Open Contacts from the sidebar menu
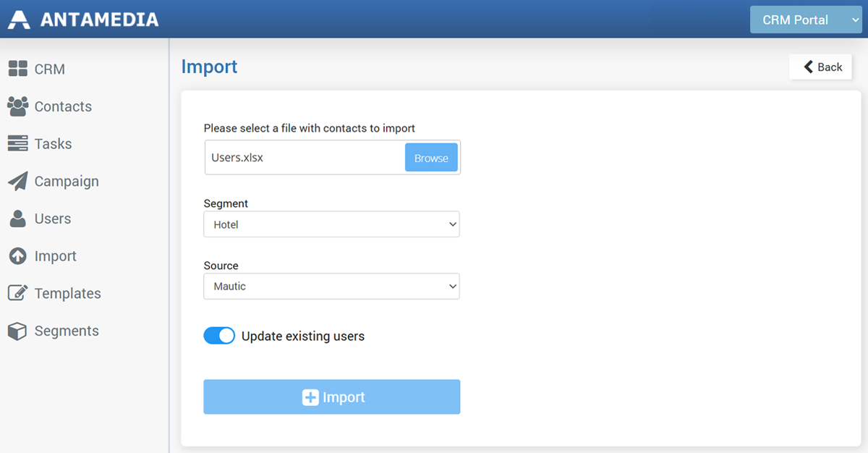 (x=63, y=106)
